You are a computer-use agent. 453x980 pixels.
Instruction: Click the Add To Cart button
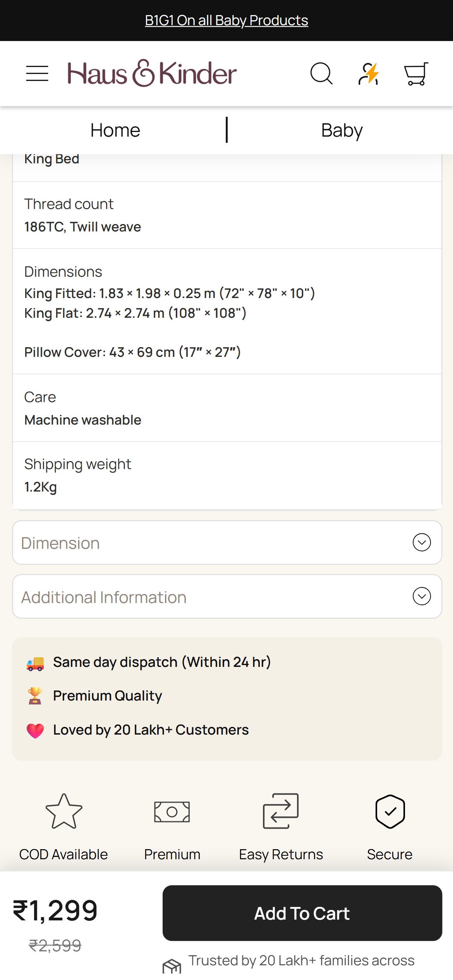pyautogui.click(x=302, y=913)
